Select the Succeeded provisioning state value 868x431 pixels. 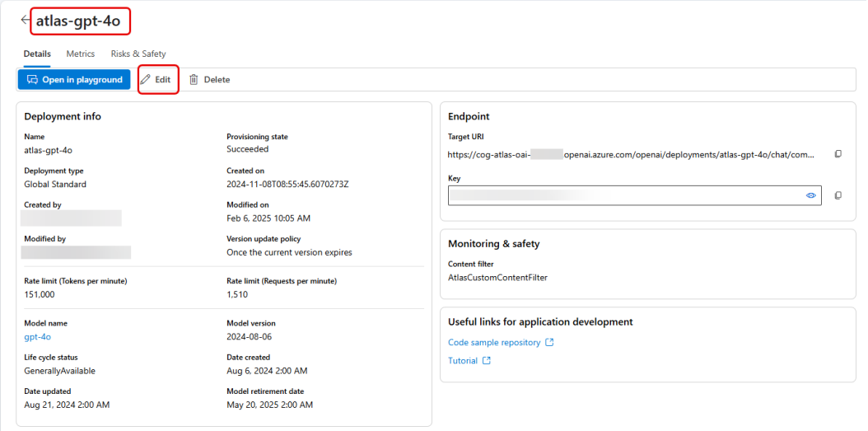[x=247, y=149]
